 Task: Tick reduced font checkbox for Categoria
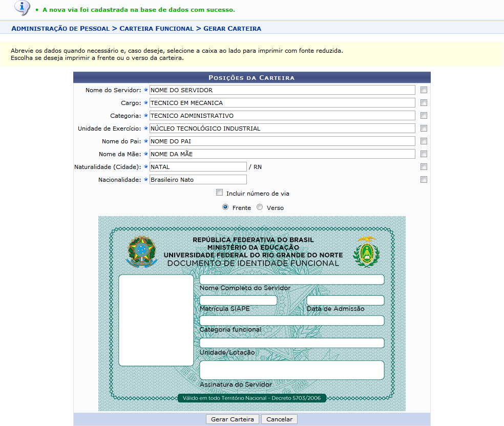[x=424, y=116]
